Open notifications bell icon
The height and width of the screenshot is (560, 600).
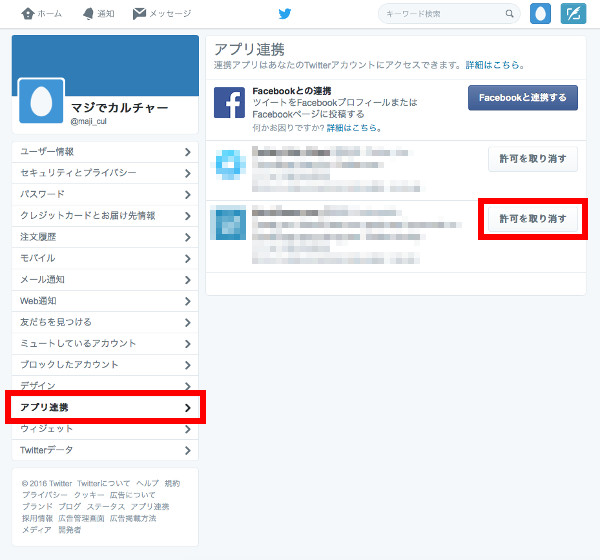pos(89,14)
